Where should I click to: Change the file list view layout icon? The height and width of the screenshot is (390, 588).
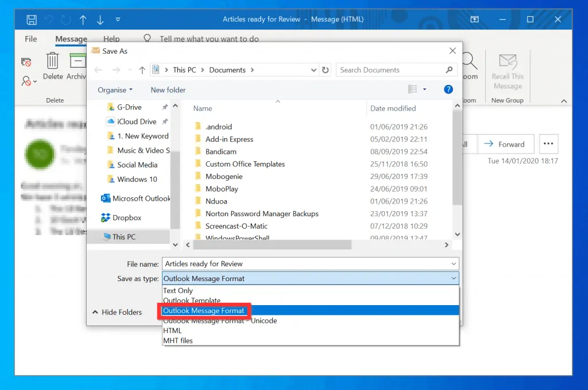[412, 89]
